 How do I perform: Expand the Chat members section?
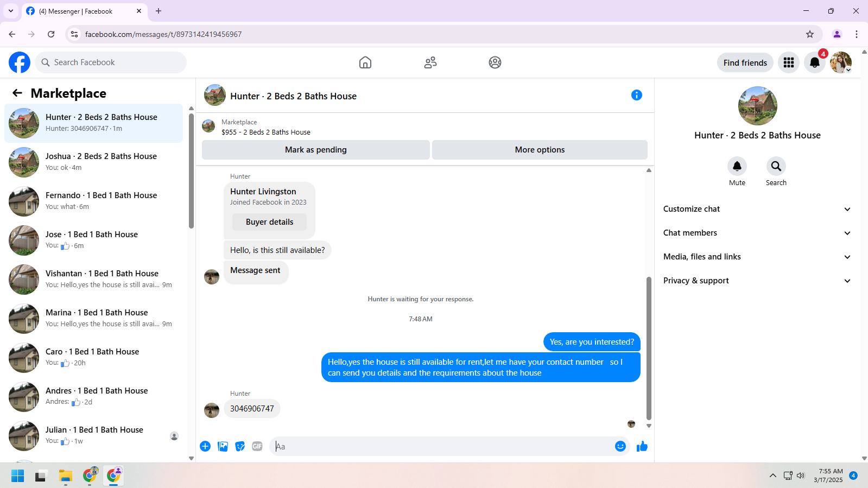coord(757,233)
